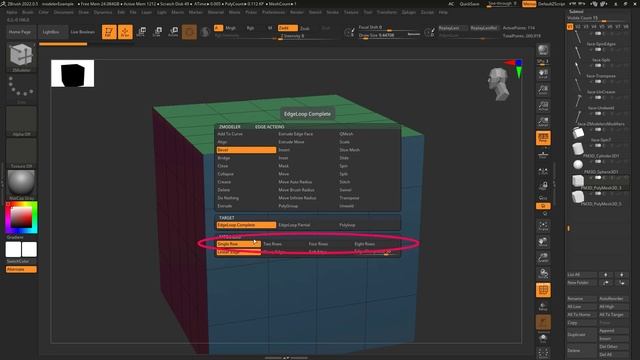Click the Duplicate subtool button

(x=582, y=335)
